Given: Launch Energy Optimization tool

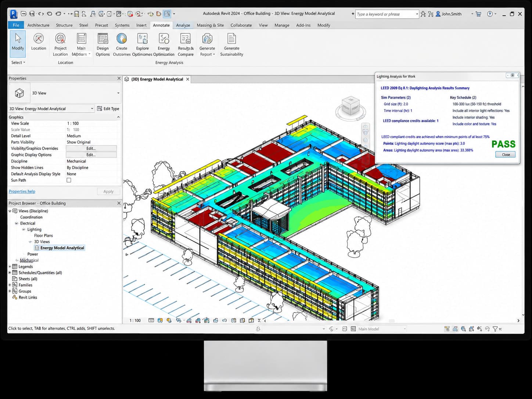Looking at the screenshot, I should point(164,44).
